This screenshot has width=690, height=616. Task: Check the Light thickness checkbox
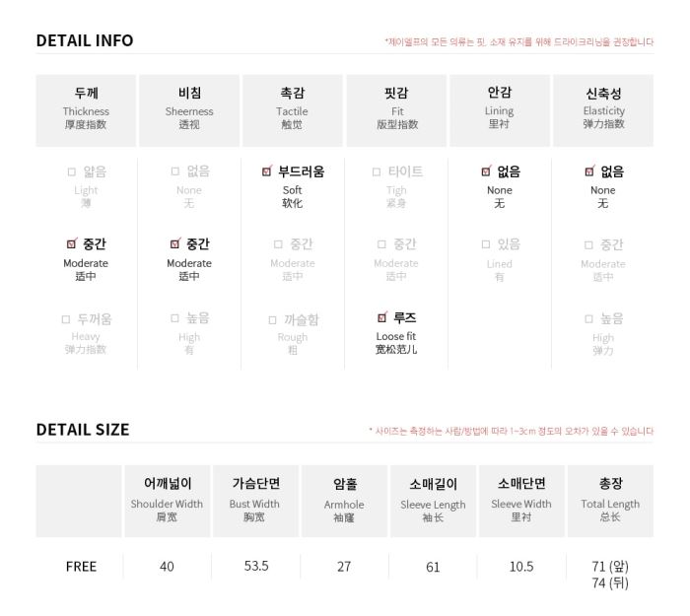point(72,171)
